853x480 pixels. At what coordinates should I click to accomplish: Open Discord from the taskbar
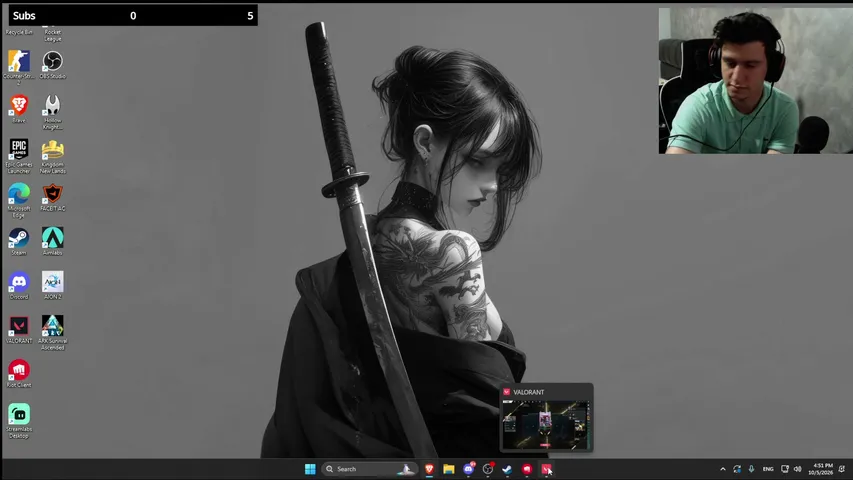468,469
